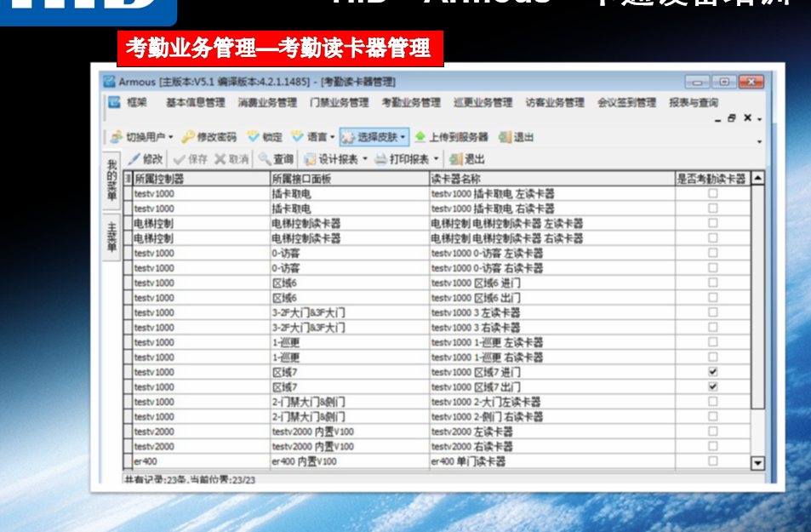811x532 pixels.
Task: Open the 设计报表 dropdown arrow
Action: point(365,159)
